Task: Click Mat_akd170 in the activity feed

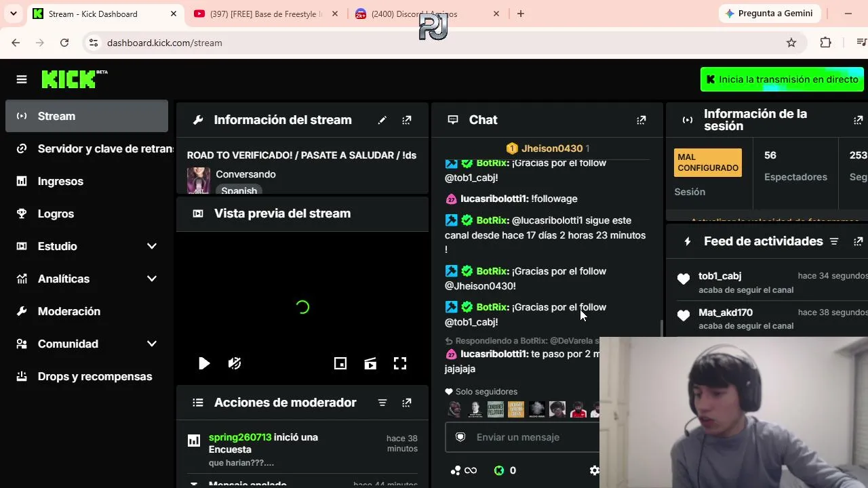Action: click(726, 312)
